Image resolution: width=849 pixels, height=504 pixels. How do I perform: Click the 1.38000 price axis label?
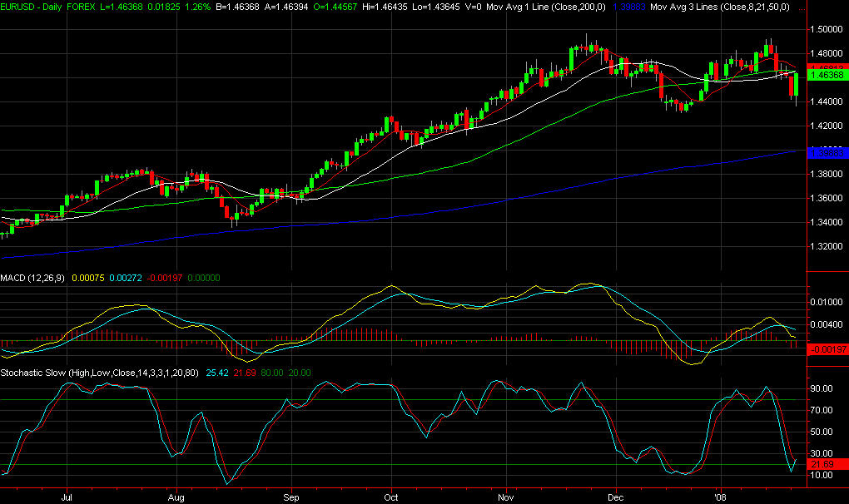827,174
